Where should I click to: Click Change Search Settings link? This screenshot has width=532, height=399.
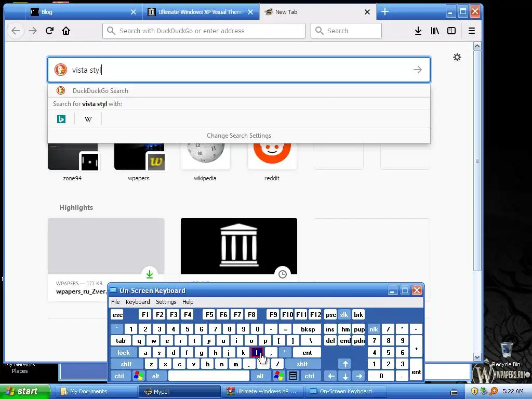(239, 136)
